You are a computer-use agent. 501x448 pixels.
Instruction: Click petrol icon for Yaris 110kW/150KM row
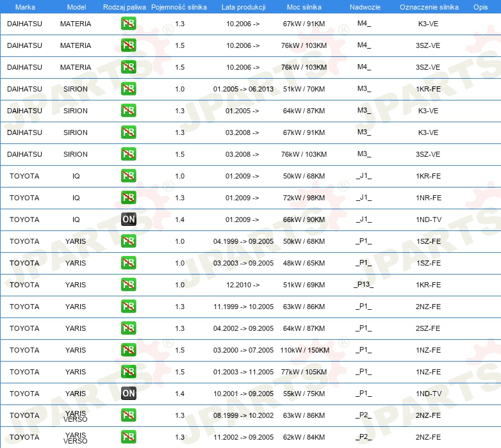coord(128,349)
